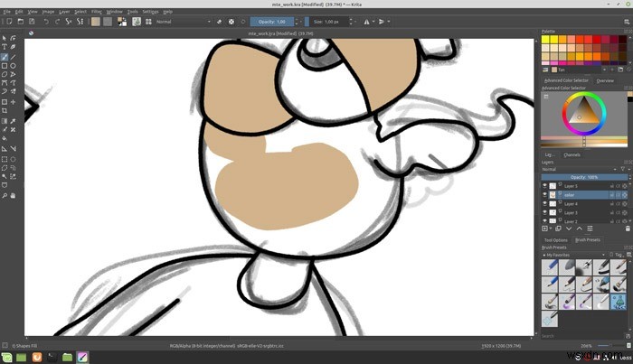Select the Move tool cross icon
The height and width of the screenshot is (364, 633).
tap(14, 102)
